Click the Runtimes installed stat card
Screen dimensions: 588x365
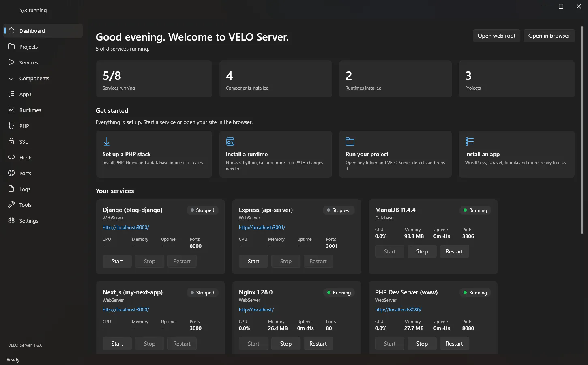tap(395, 79)
